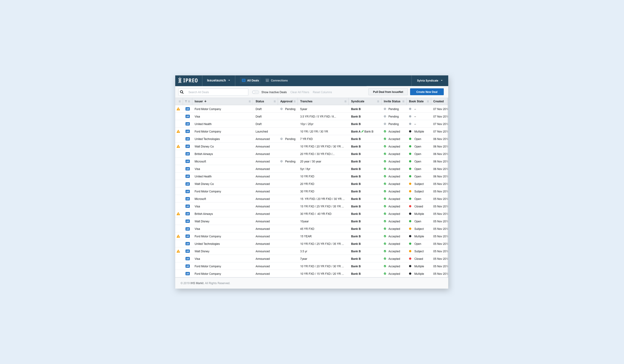The width and height of the screenshot is (624, 364).
Task: Click IA badge on Walt Disney 10year row
Action: pyautogui.click(x=187, y=221)
